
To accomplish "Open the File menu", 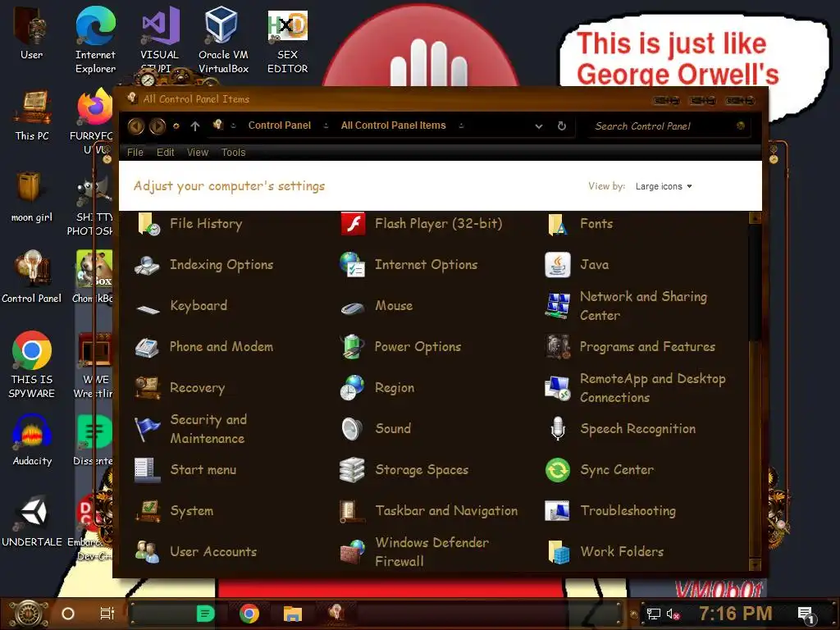I will point(135,153).
